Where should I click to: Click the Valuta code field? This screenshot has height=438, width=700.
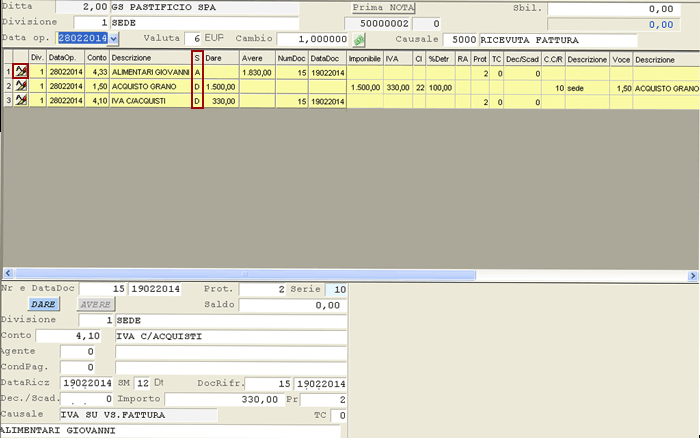[x=193, y=39]
